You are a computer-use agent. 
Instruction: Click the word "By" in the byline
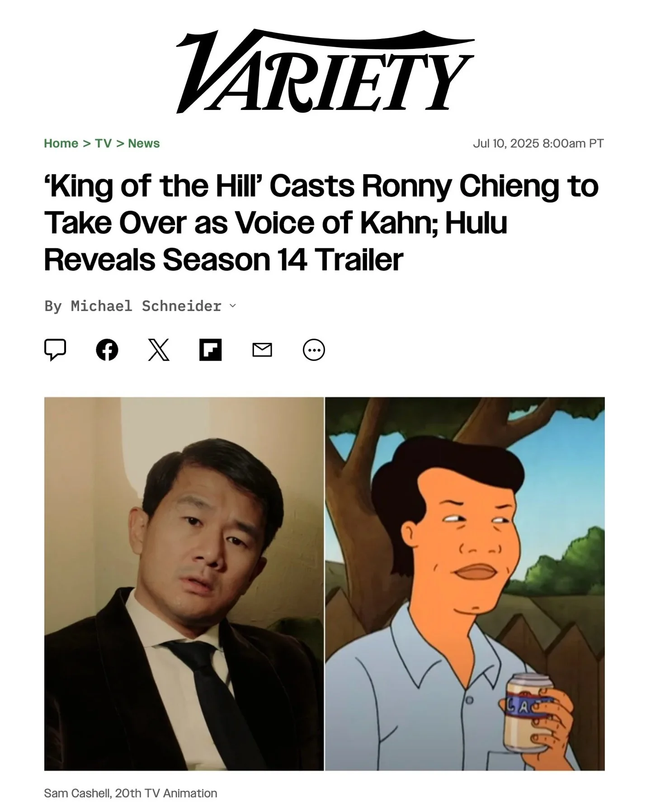click(53, 306)
